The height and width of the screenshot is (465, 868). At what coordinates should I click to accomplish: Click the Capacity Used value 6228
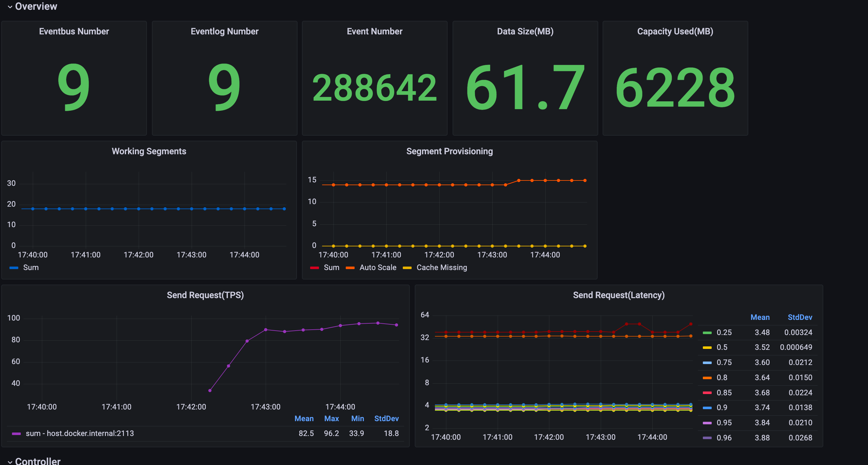675,87
